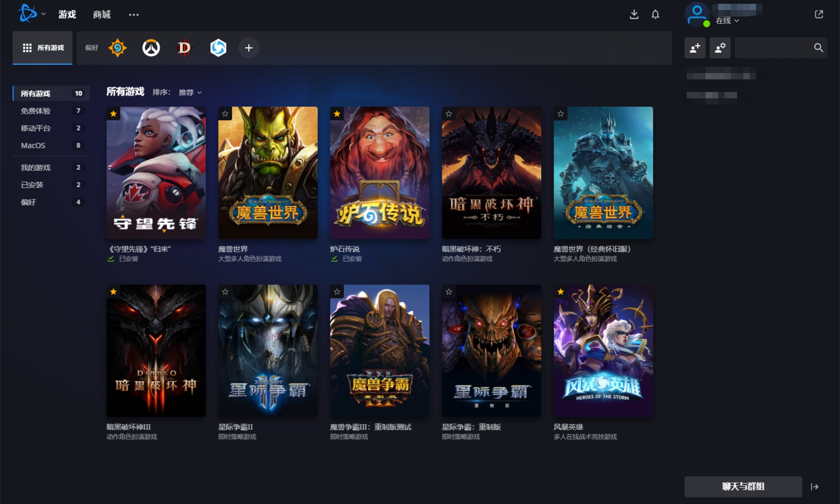Select 我的游戏 filter
The height and width of the screenshot is (504, 840).
pos(51,167)
